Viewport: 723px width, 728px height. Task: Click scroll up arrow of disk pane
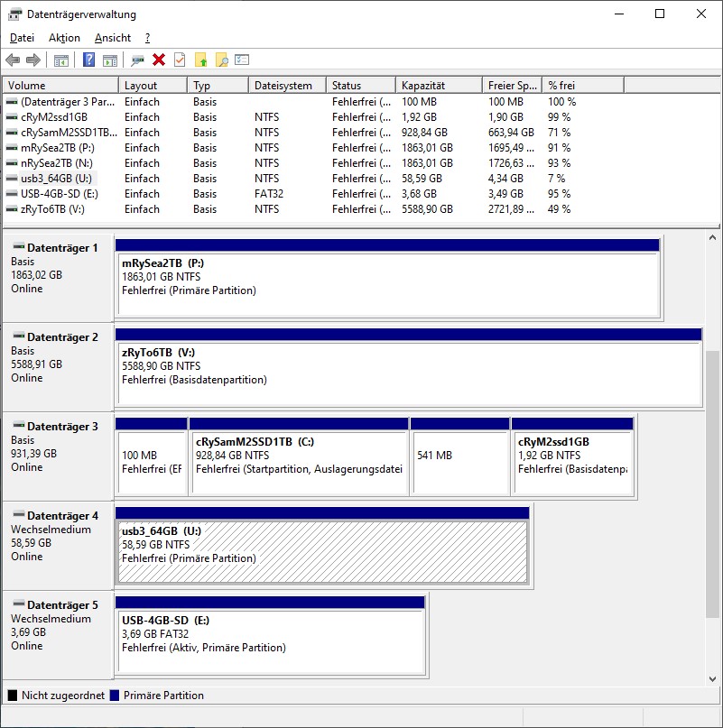pos(712,238)
